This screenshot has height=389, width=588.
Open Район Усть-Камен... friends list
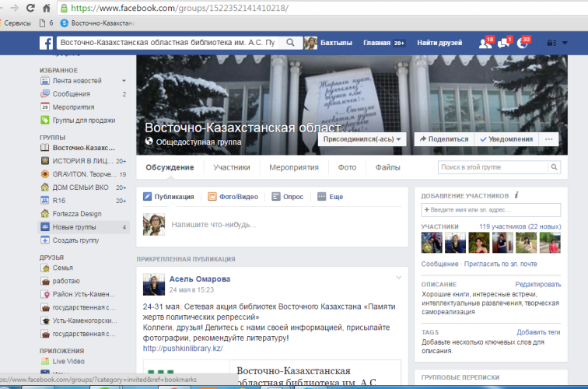coord(83,294)
